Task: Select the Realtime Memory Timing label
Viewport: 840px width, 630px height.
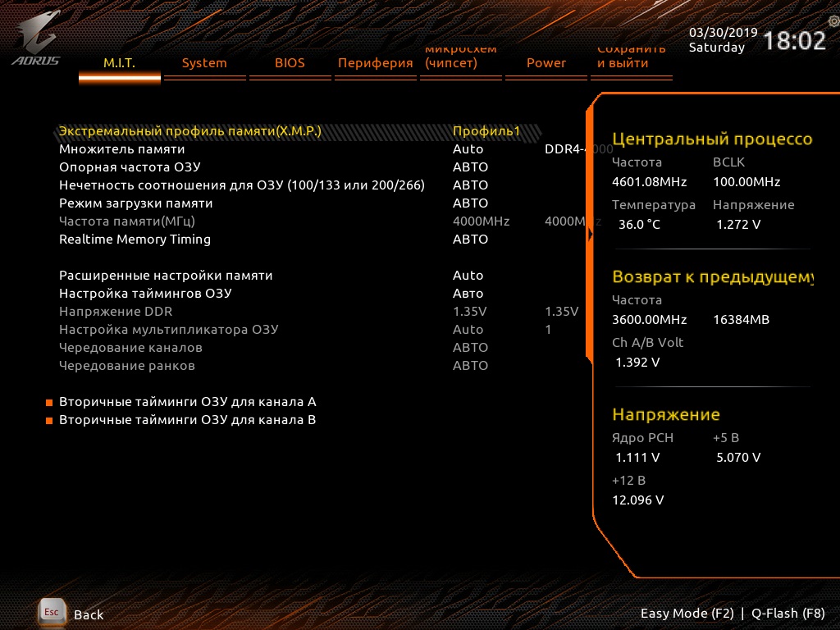Action: (135, 240)
